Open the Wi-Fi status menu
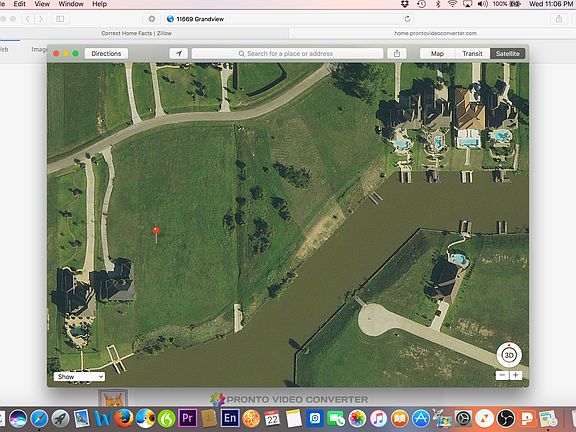576x432 pixels. (x=452, y=4)
